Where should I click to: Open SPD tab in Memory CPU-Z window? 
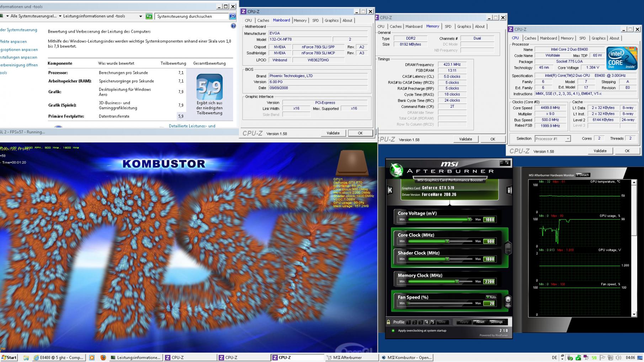click(x=448, y=27)
